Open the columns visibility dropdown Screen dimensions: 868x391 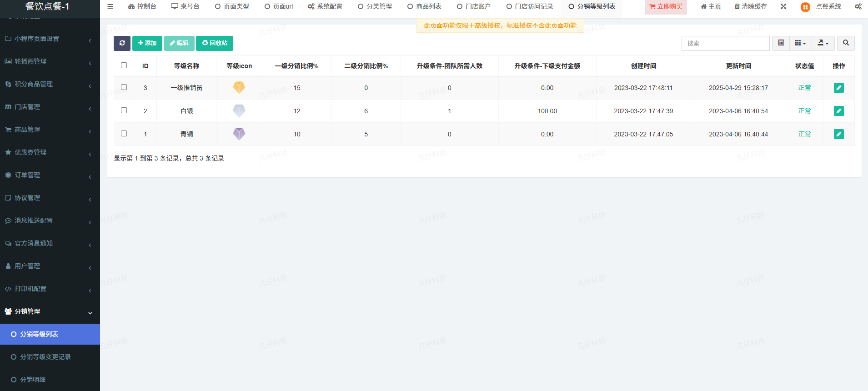[x=800, y=43]
